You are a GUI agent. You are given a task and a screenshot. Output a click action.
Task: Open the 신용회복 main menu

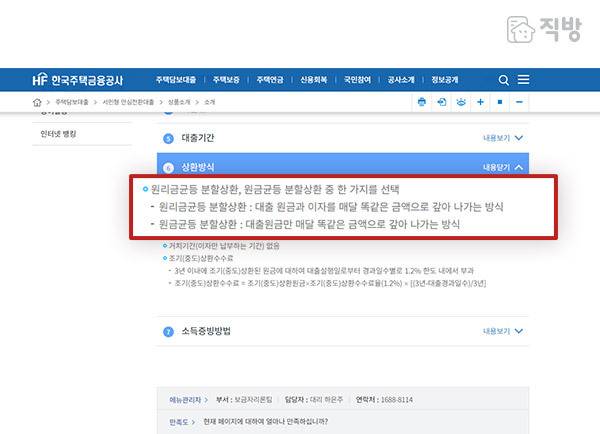pos(313,80)
